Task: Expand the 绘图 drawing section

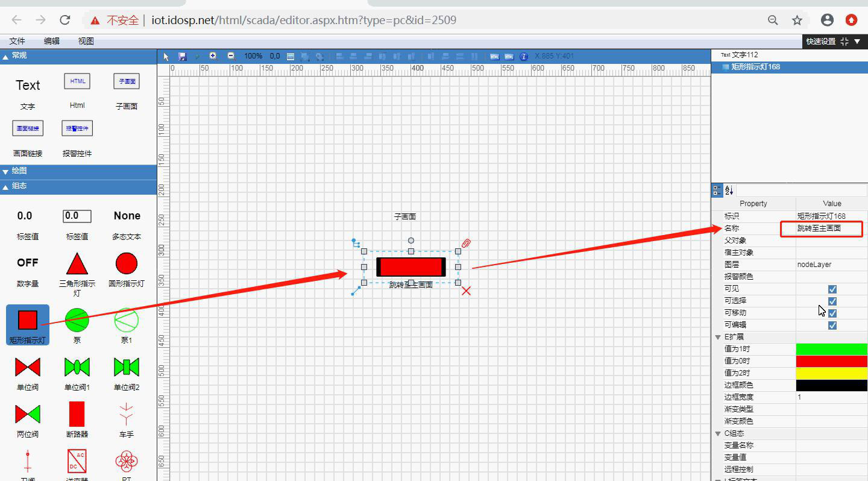Action: pyautogui.click(x=19, y=171)
